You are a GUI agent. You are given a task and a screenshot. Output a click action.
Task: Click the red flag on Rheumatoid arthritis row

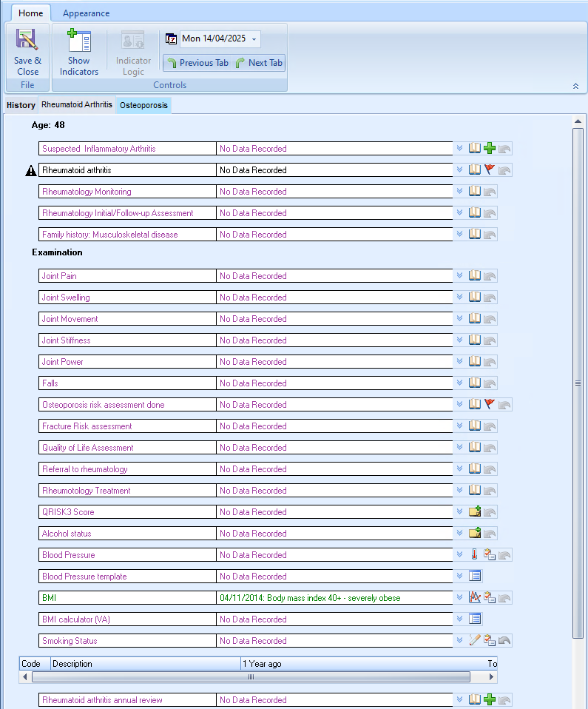(490, 169)
